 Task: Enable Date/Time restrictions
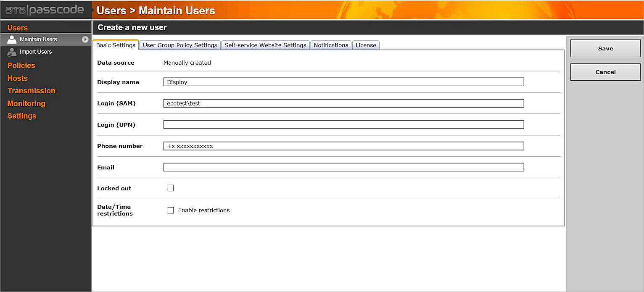tap(171, 210)
